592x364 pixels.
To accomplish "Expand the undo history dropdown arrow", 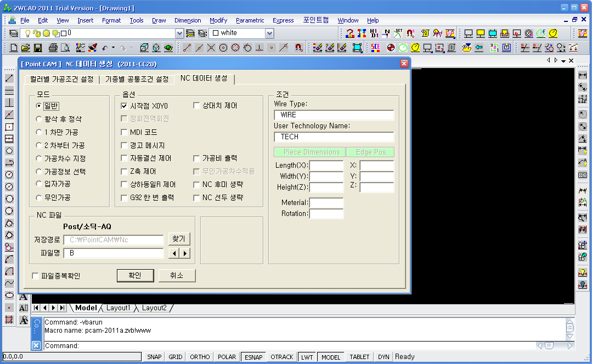I will point(113,48).
